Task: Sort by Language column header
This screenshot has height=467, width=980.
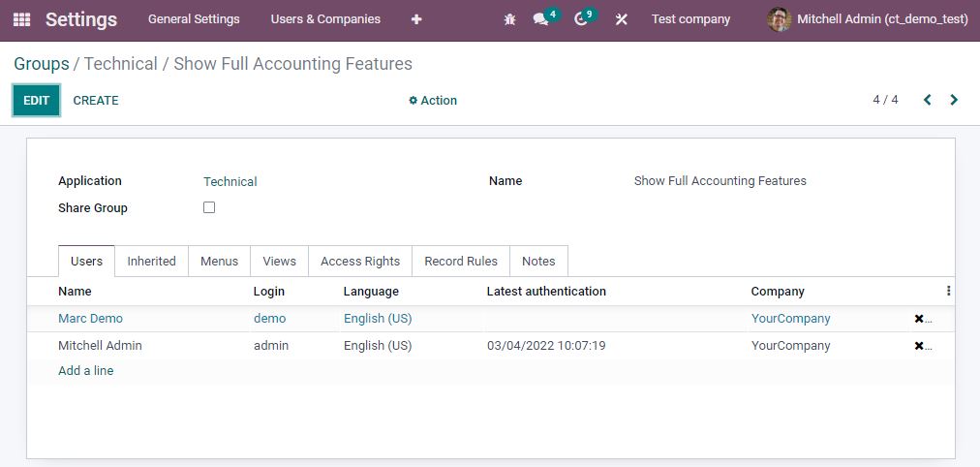Action: pos(371,292)
